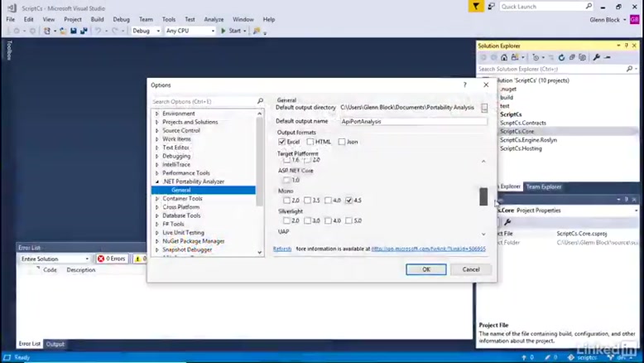
Task: Expand the Environment options node
Action: pos(156,114)
